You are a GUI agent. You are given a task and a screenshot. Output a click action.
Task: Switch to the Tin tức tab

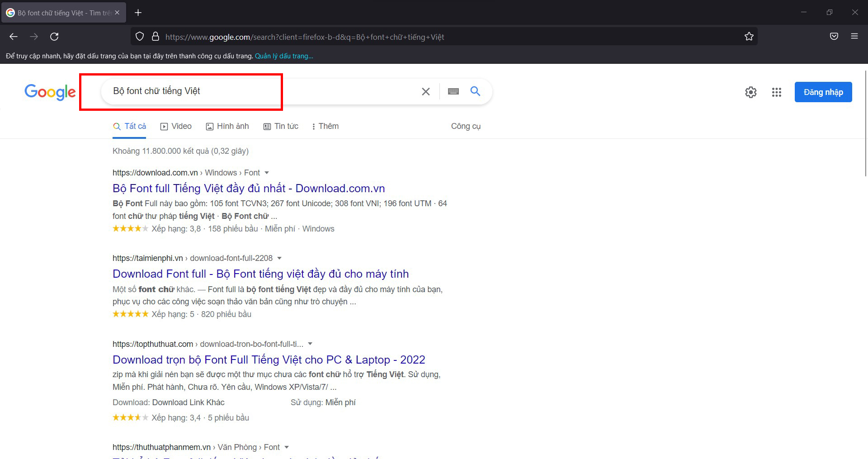point(281,127)
